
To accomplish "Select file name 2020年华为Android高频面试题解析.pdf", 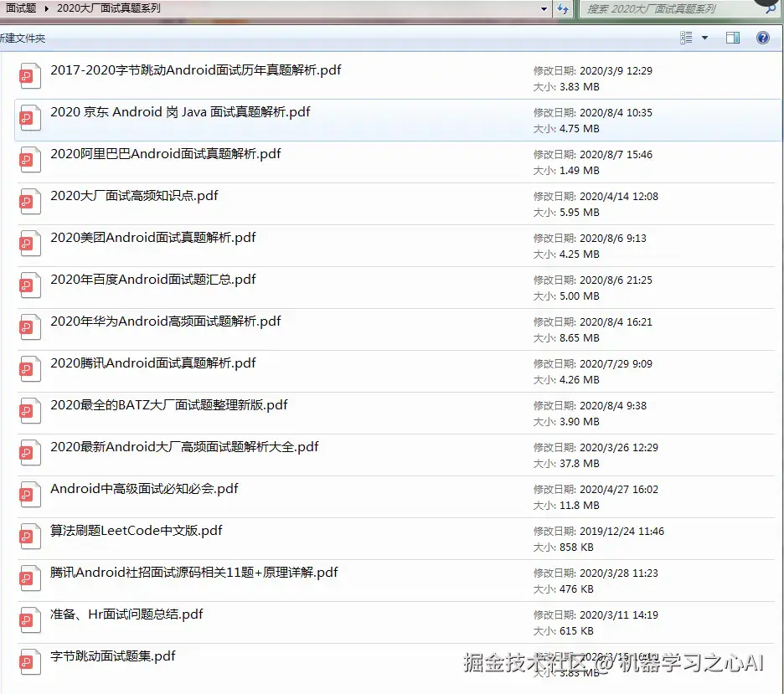I will 166,321.
